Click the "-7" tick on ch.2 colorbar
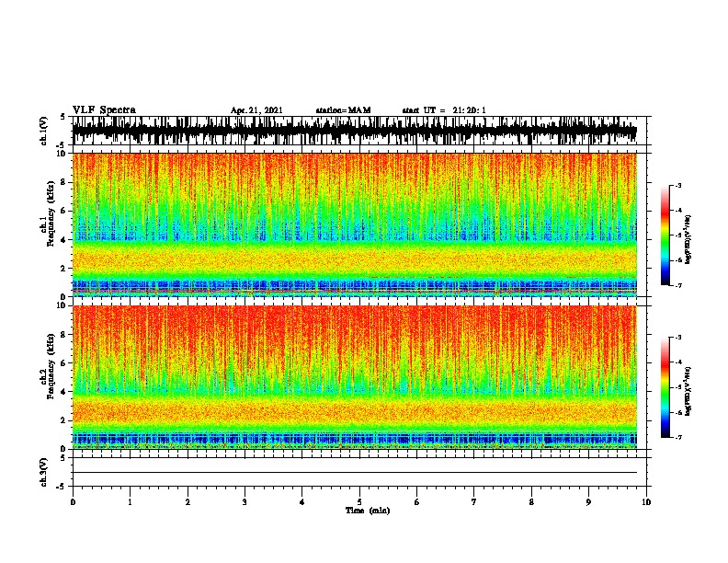The image size is (728, 563). 677,437
